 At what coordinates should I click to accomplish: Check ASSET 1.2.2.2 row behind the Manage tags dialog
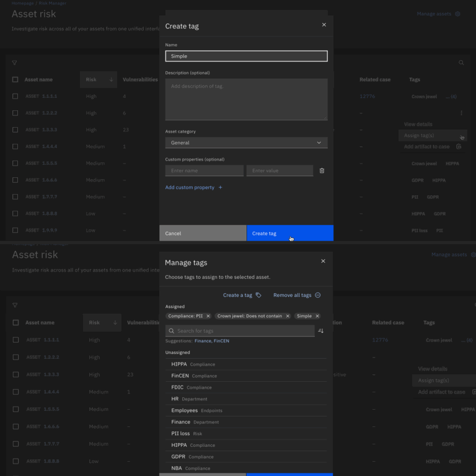point(15,357)
